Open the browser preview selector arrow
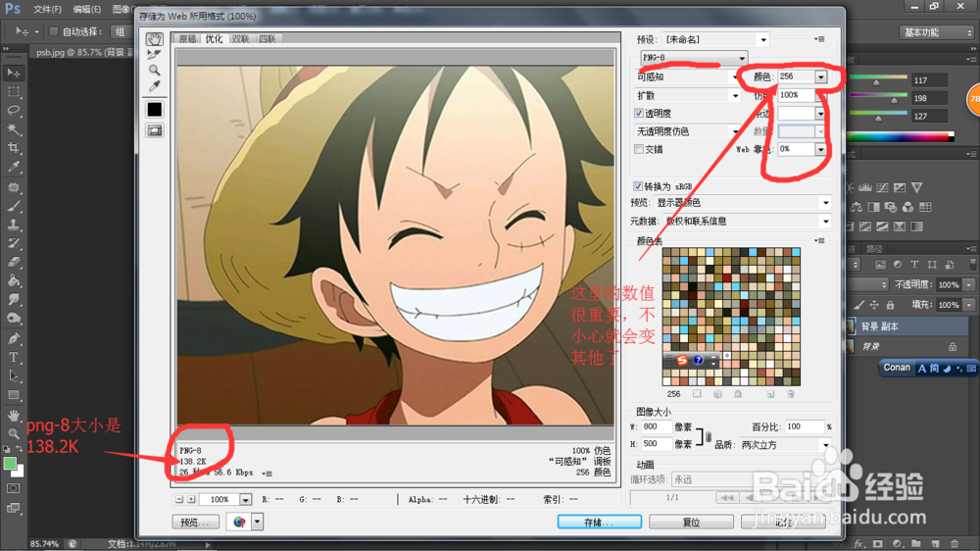Viewport: 980px width, 551px height. (x=257, y=522)
